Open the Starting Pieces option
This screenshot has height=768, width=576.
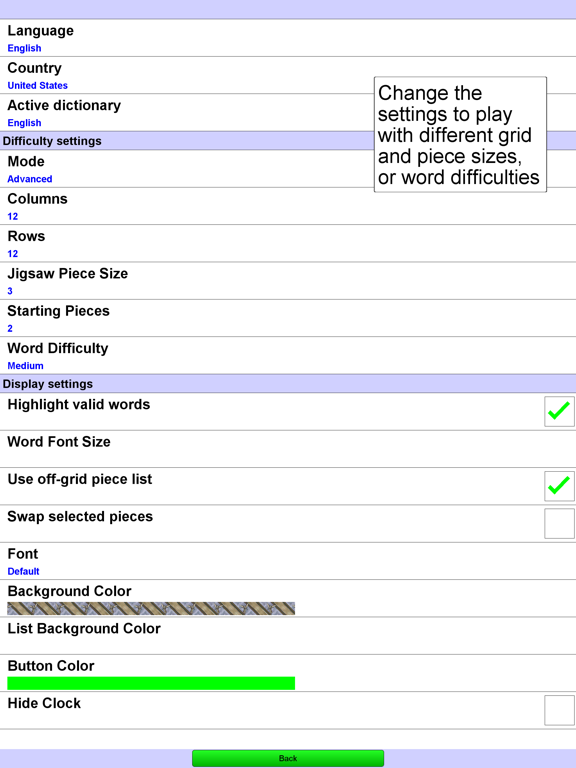(x=288, y=318)
